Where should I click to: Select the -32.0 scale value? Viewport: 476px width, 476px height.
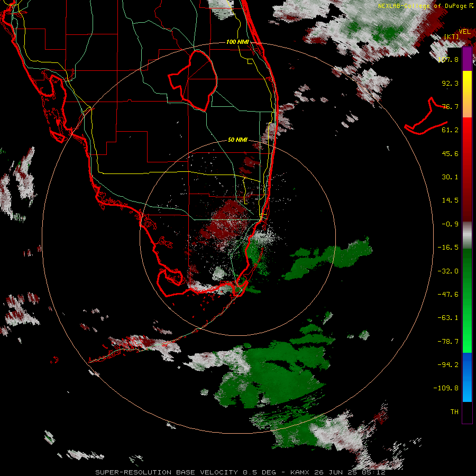[448, 271]
